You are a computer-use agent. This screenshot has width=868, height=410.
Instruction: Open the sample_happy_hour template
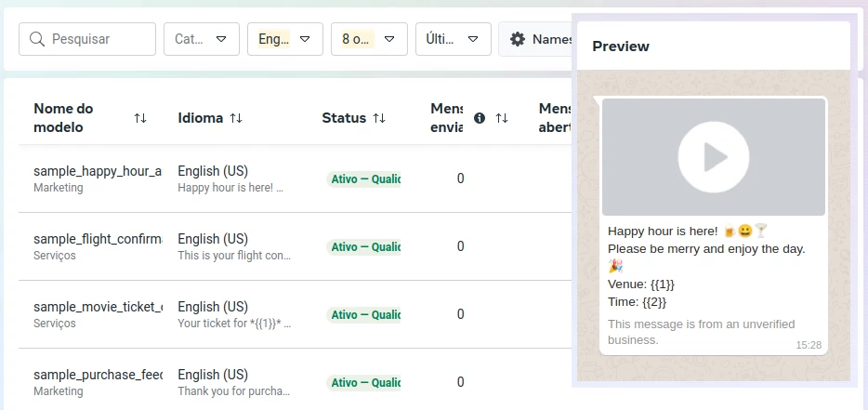98,171
